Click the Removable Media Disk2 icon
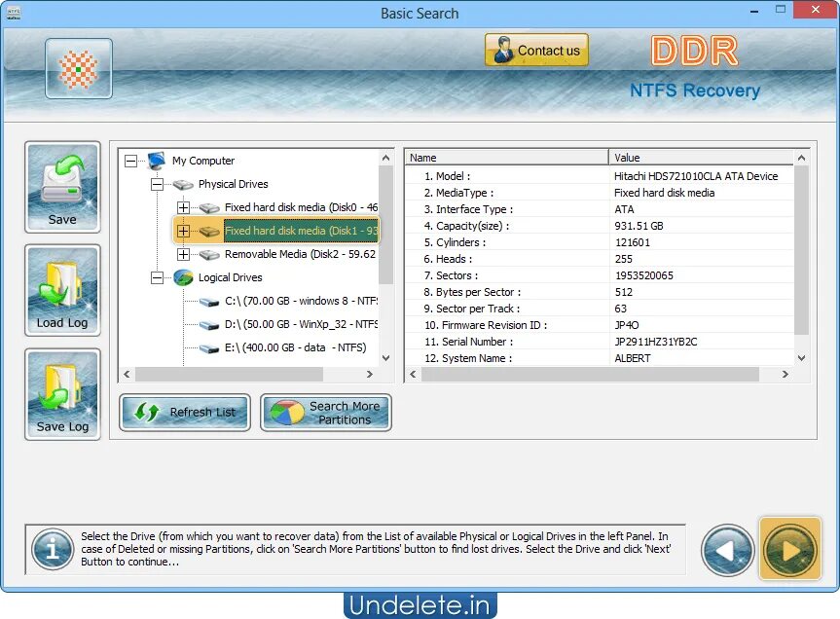Viewport: 840px width, 619px height. pos(209,254)
